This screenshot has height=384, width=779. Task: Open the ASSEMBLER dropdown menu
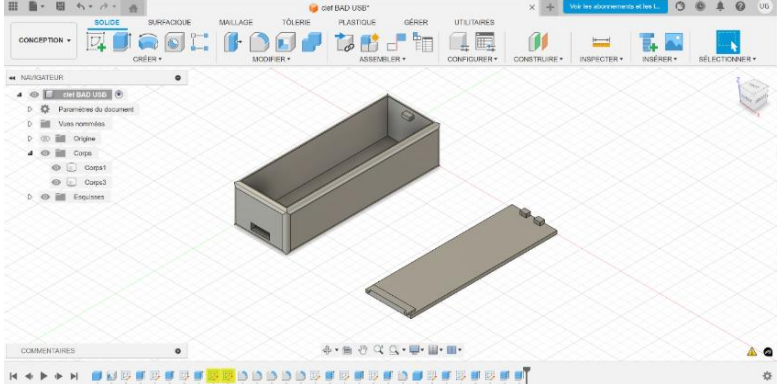coord(383,59)
